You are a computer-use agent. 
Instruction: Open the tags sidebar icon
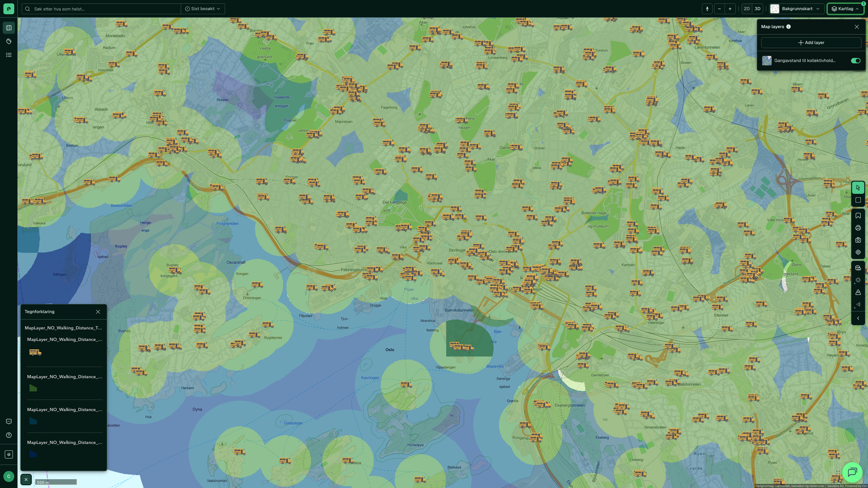click(x=9, y=41)
